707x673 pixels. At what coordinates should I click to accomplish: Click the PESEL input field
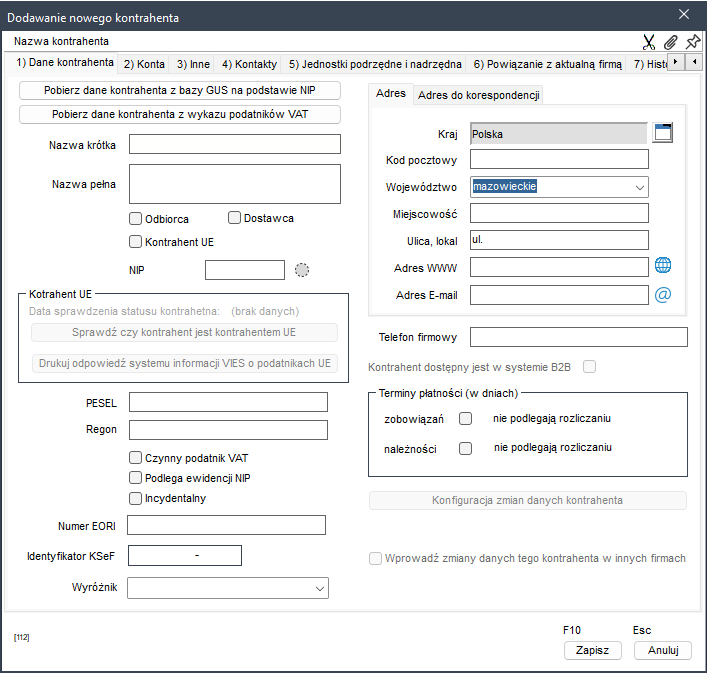click(x=228, y=402)
